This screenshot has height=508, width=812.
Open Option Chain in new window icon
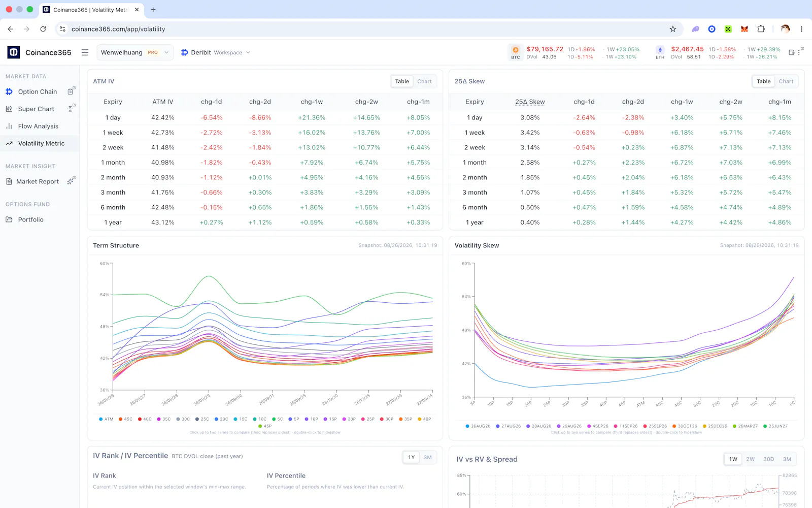71,91
